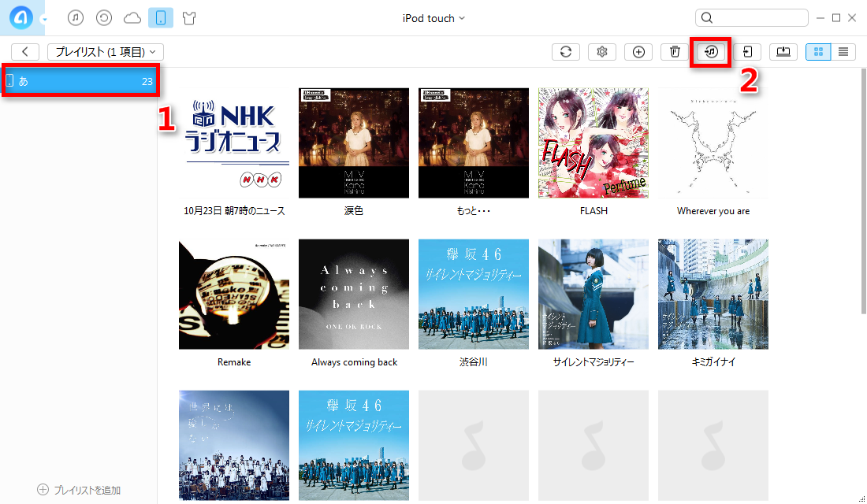Click the サイレントマジョリティー song title
The height and width of the screenshot is (504, 867).
(x=594, y=362)
